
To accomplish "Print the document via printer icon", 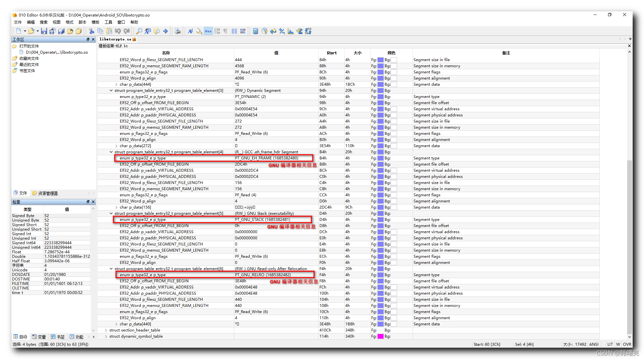I will 178,31.
